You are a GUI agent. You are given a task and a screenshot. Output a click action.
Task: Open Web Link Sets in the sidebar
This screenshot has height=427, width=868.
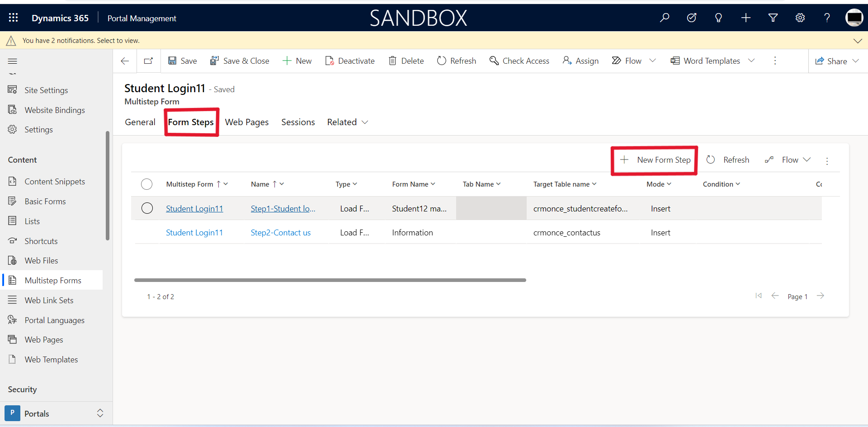49,300
